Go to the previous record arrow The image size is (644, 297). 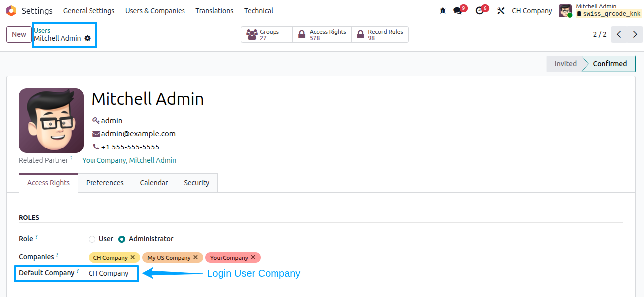click(x=619, y=34)
